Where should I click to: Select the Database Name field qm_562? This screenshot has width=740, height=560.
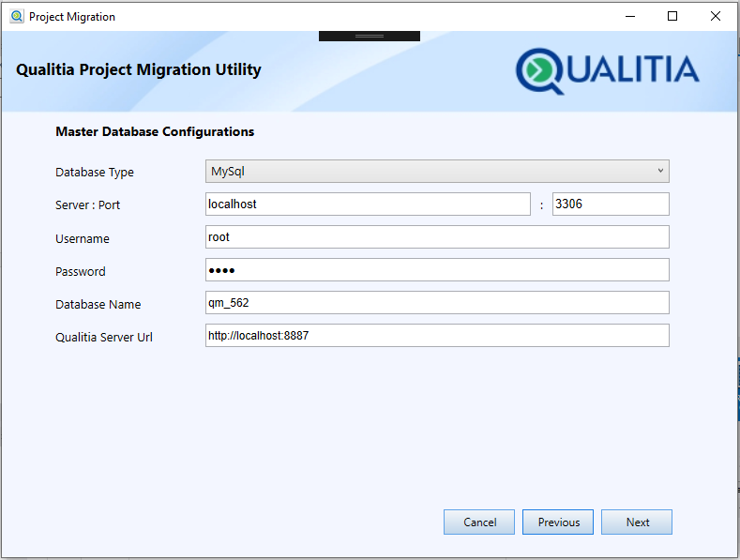click(x=437, y=303)
